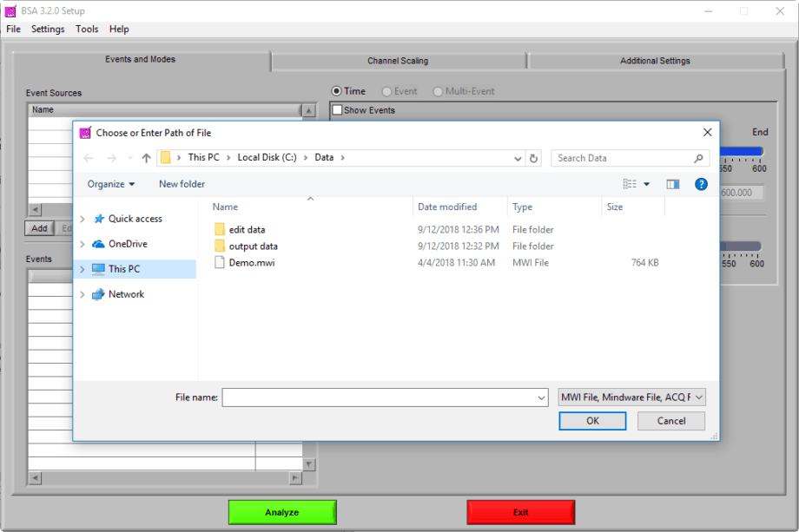Open the edit data folder
799x532 pixels.
(244, 229)
